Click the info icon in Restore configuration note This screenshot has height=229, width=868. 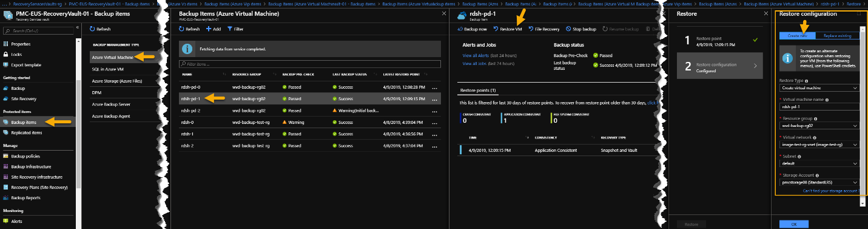pyautogui.click(x=787, y=58)
